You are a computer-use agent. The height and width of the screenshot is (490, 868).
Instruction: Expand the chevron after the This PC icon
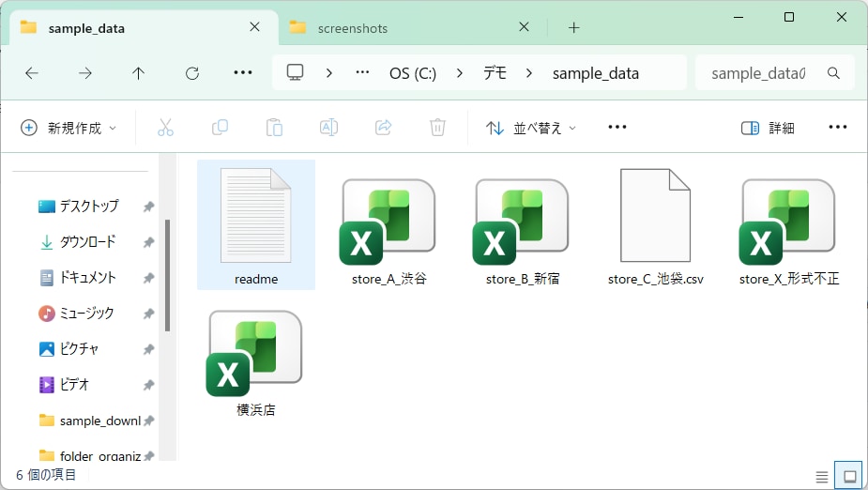tap(329, 73)
